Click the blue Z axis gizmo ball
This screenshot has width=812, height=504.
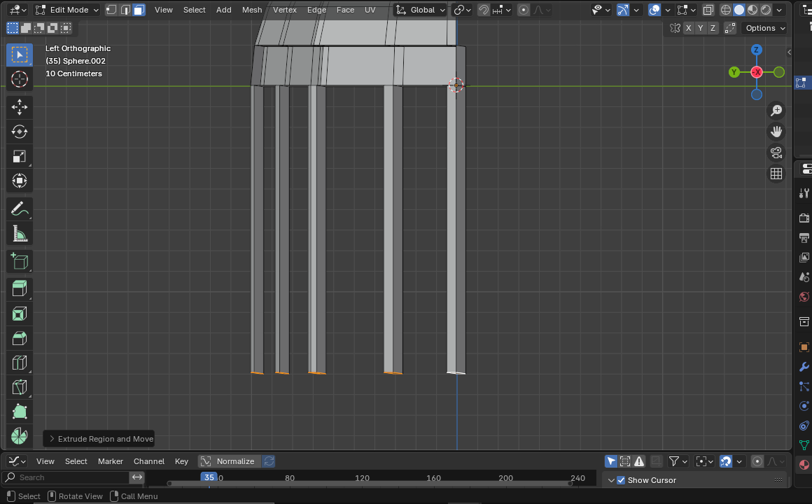(x=756, y=50)
